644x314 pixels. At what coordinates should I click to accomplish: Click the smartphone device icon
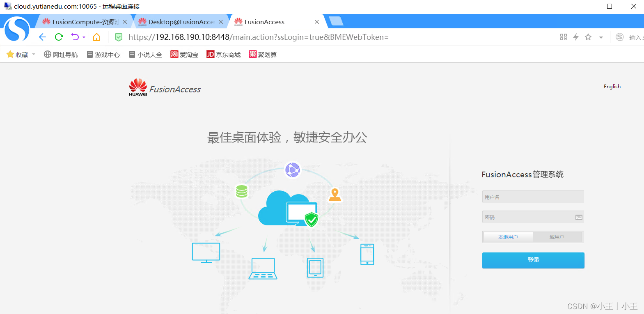point(367,254)
